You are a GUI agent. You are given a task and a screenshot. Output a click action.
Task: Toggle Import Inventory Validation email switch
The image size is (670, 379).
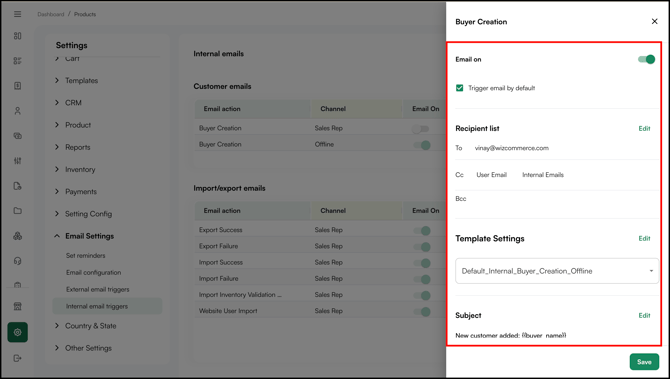(421, 296)
